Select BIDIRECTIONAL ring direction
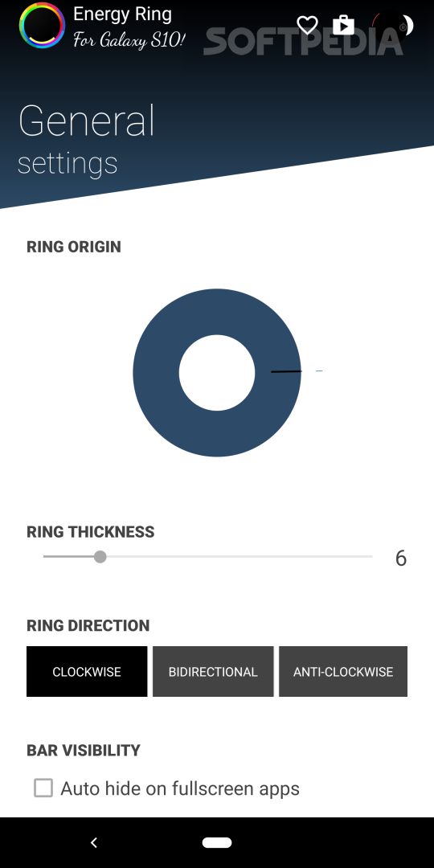 pos(213,671)
